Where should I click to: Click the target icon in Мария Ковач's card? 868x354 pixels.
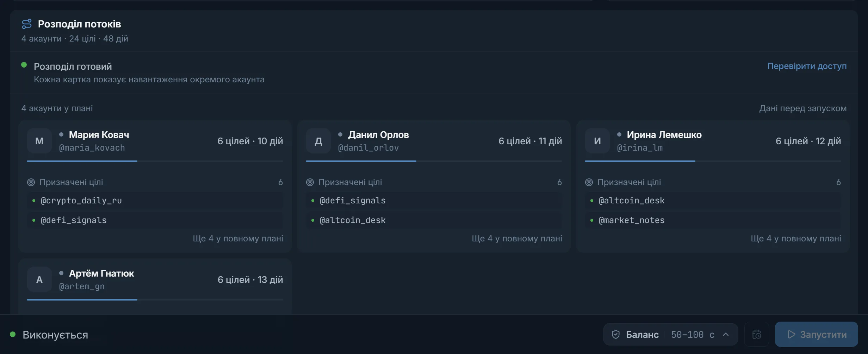31,182
